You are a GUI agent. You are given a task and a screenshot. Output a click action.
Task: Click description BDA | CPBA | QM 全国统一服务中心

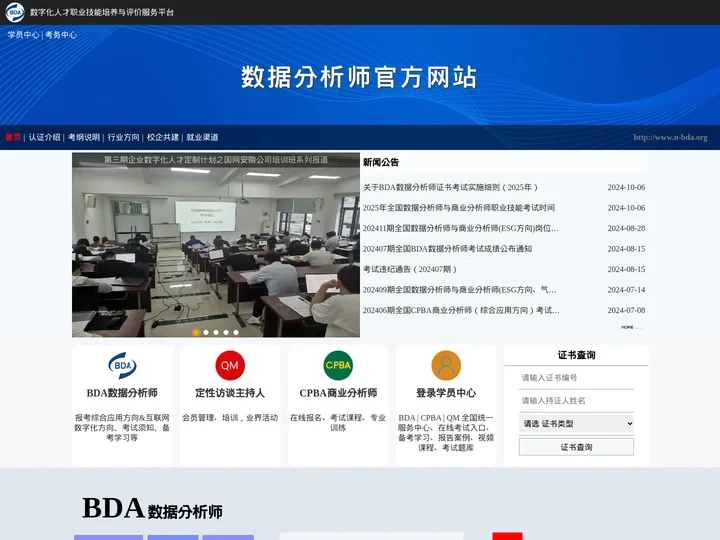click(446, 433)
